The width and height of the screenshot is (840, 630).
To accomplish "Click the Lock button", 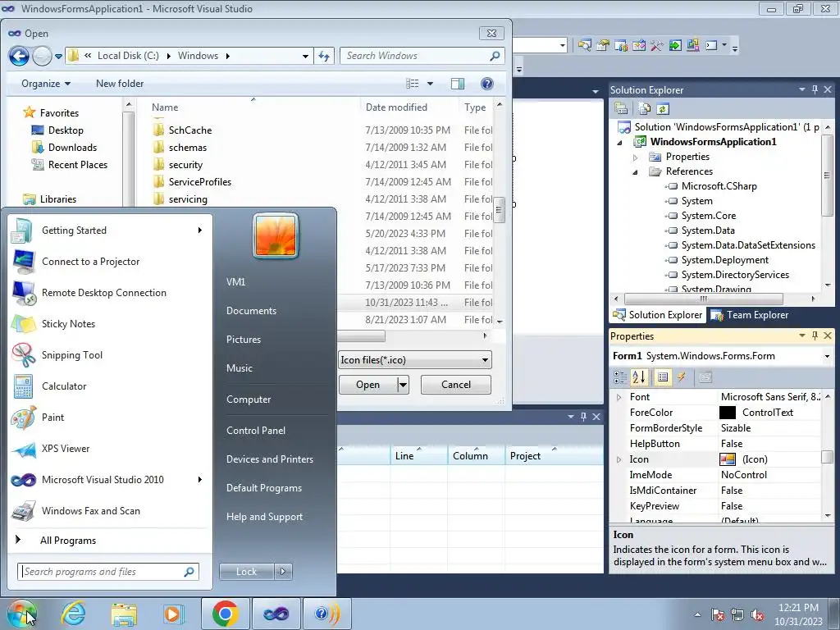I will (x=246, y=572).
